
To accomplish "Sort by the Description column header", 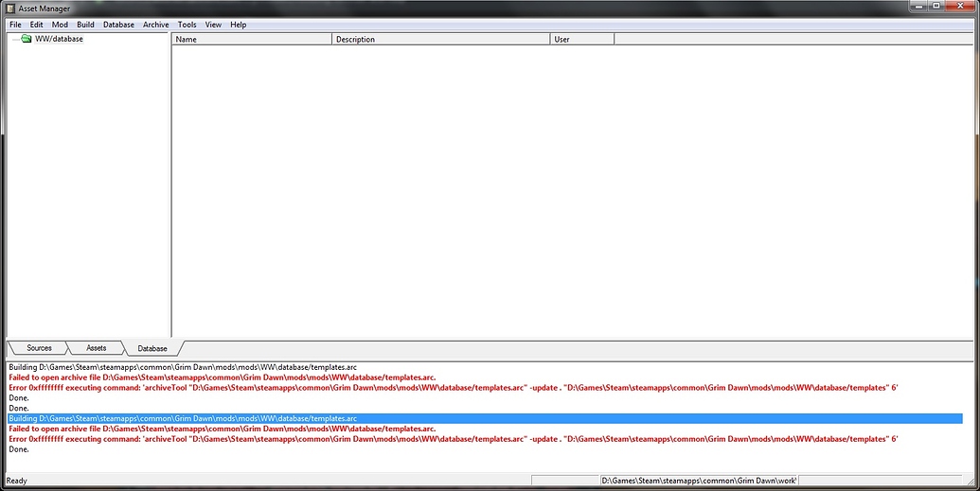I will [x=440, y=40].
